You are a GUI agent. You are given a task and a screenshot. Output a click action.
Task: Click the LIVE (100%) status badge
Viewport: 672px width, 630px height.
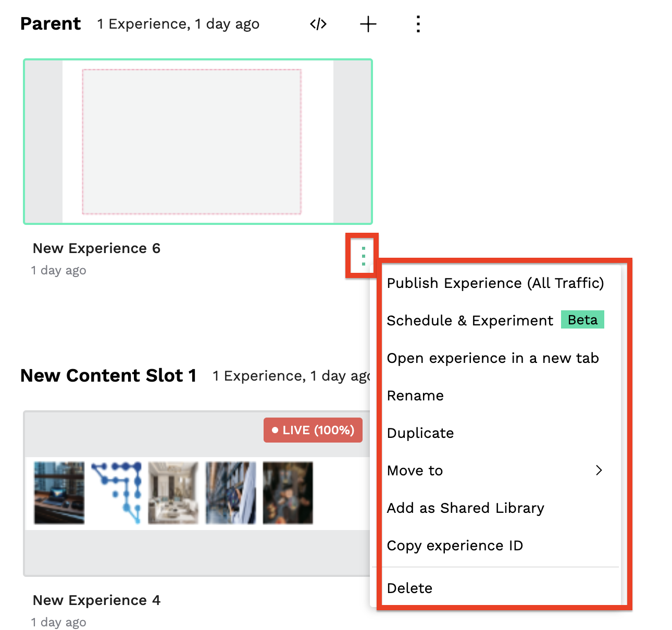[313, 430]
